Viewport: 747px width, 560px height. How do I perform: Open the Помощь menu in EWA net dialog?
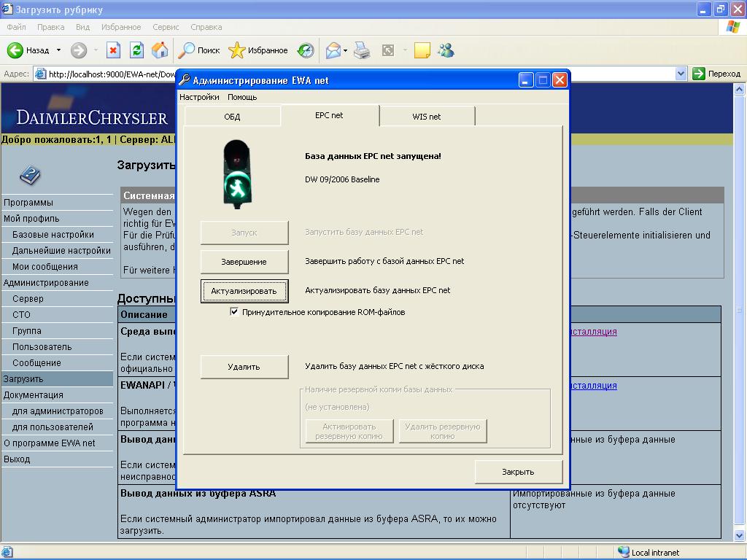coord(242,97)
